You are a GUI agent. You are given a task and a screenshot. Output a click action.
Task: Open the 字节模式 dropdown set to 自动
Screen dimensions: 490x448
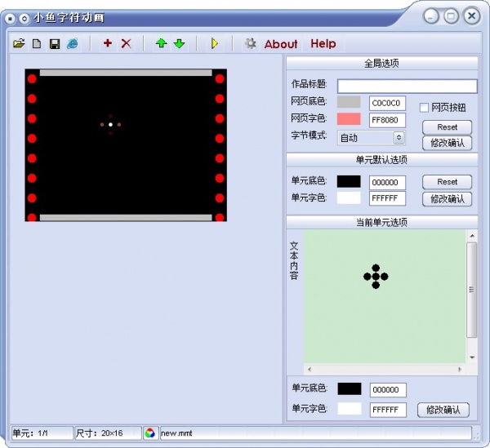pos(372,138)
